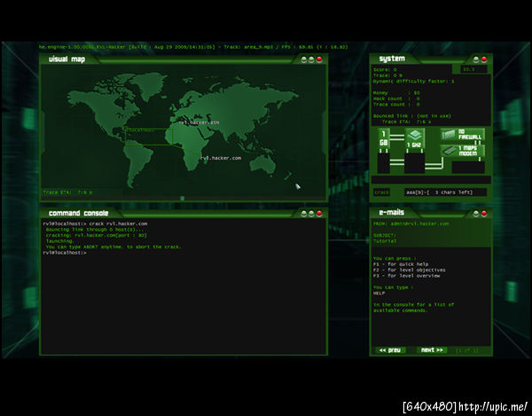Image resolution: width=532 pixels, height=416 pixels.
Task: Click the 1 GHz processor icon
Action: point(414,138)
